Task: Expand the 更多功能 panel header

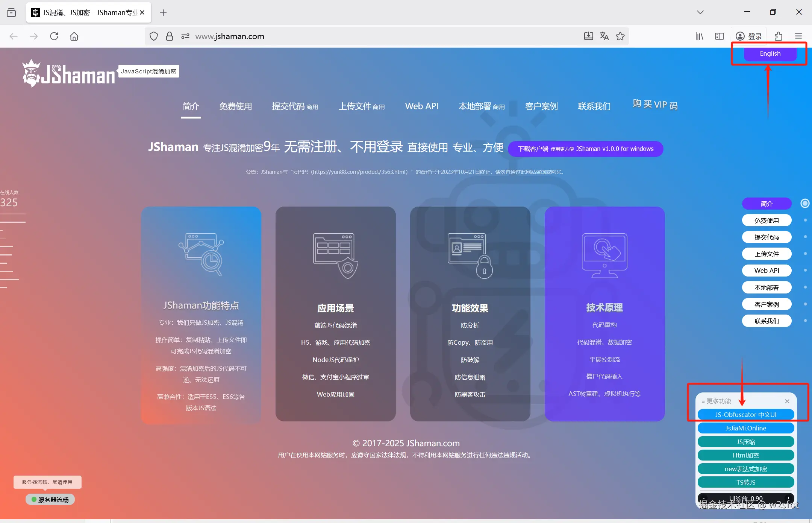Action: click(x=716, y=401)
